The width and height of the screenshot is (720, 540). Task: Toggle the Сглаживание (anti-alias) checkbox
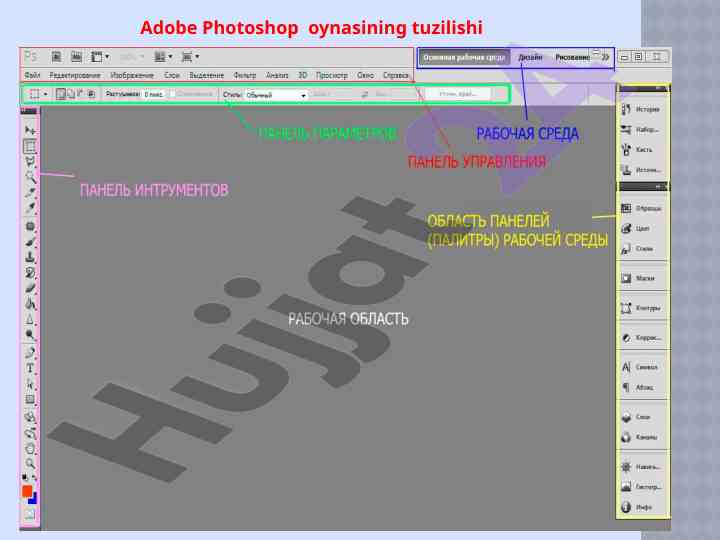[x=174, y=94]
